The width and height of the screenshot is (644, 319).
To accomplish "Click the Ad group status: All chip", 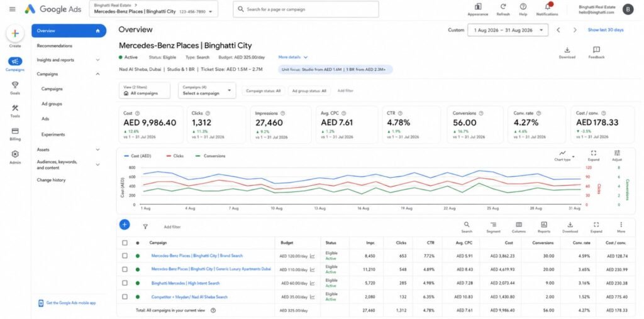I will pos(309,90).
